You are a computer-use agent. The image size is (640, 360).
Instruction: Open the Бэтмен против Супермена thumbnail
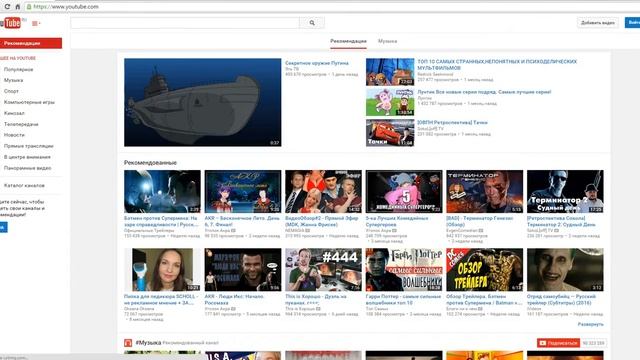pos(162,191)
